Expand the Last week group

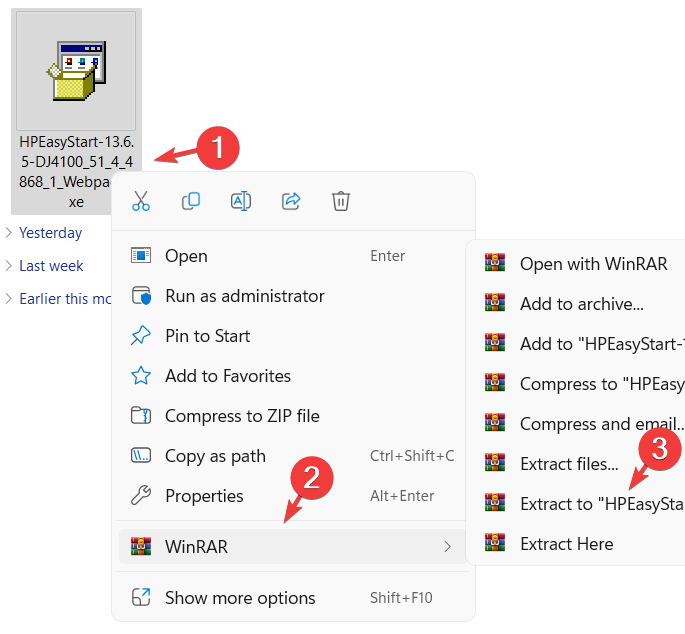[8, 265]
